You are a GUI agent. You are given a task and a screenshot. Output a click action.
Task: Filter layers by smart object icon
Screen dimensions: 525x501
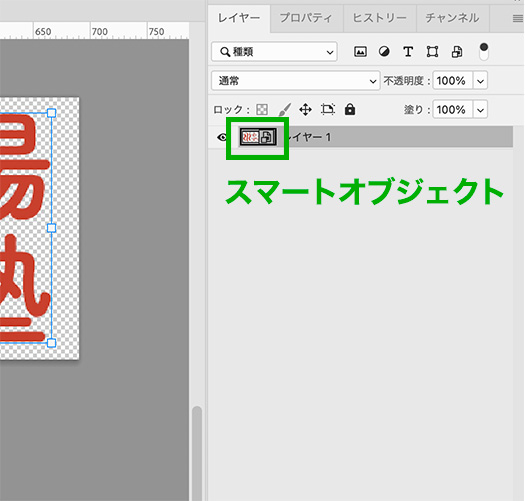pos(457,52)
